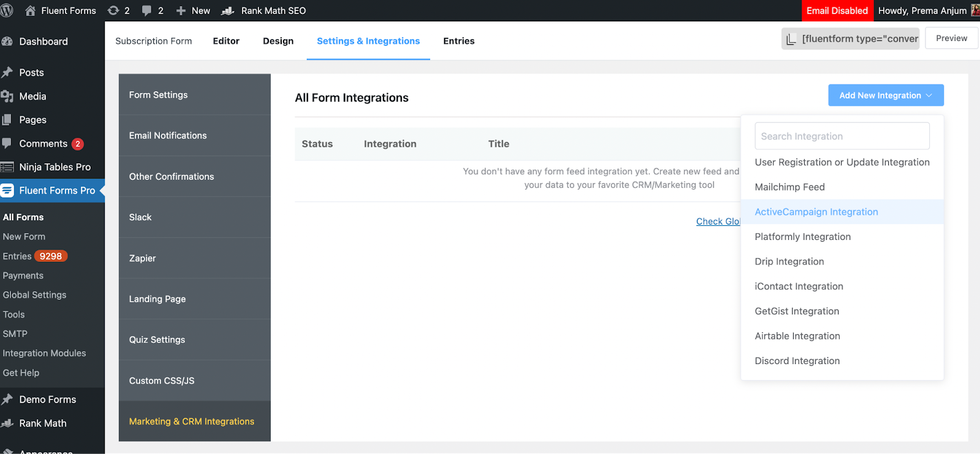Click the Ninja Tables Pro icon
The image size is (980, 454).
pos(7,167)
